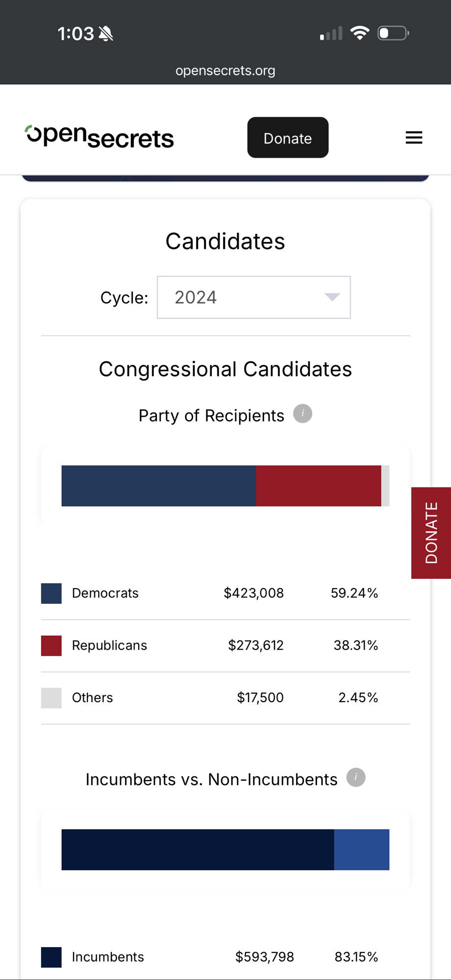Tap the opensecrets.org address bar
The image size is (451, 980).
click(x=225, y=71)
